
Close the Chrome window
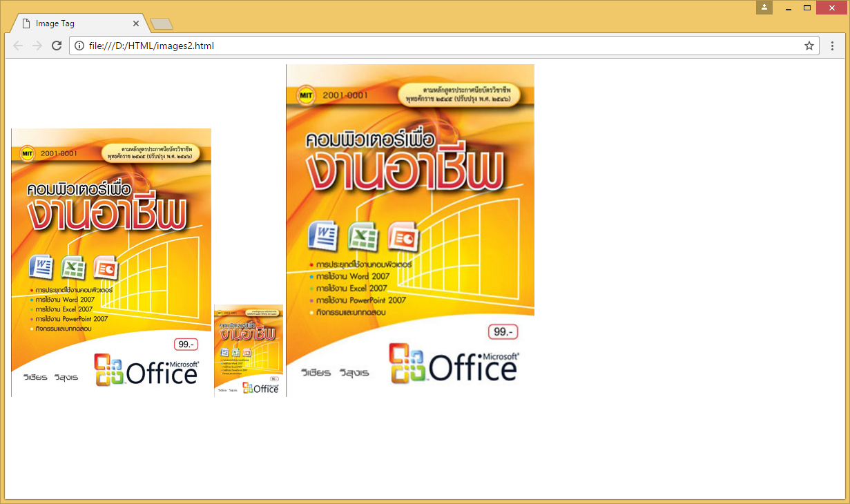pos(831,8)
